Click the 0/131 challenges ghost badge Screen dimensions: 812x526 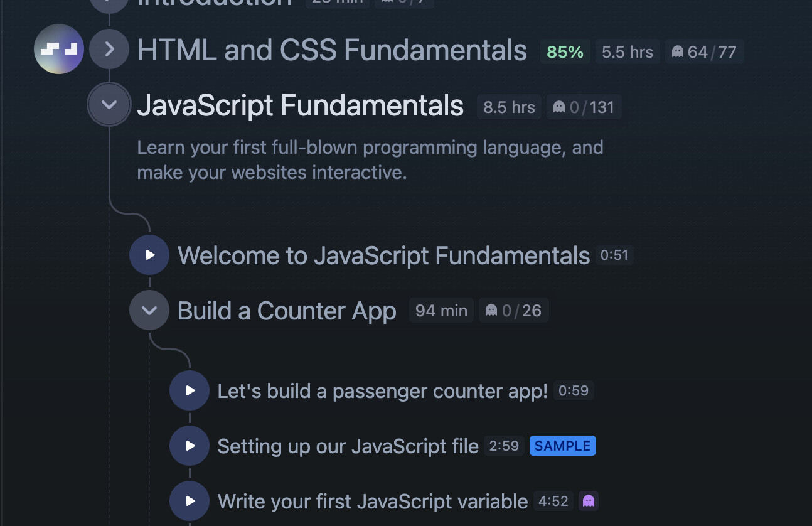[584, 107]
